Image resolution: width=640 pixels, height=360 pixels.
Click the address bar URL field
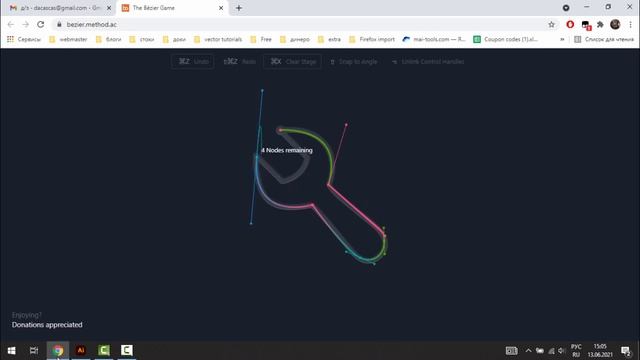[302, 24]
